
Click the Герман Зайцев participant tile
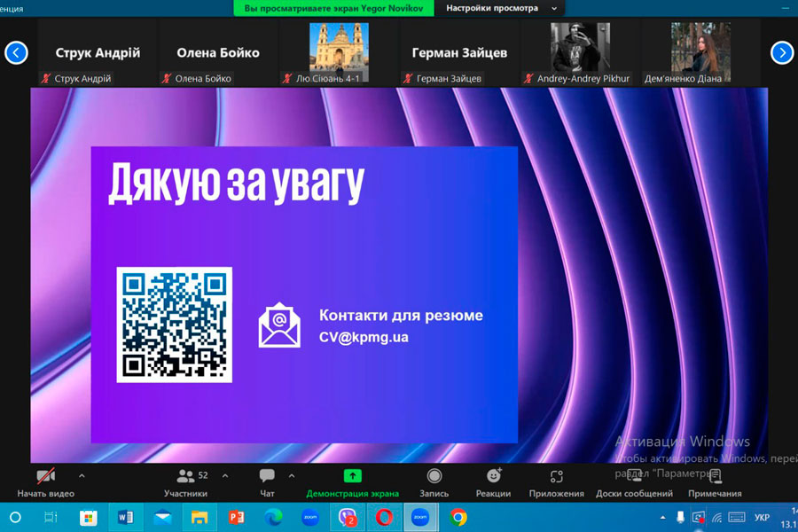pyautogui.click(x=459, y=53)
